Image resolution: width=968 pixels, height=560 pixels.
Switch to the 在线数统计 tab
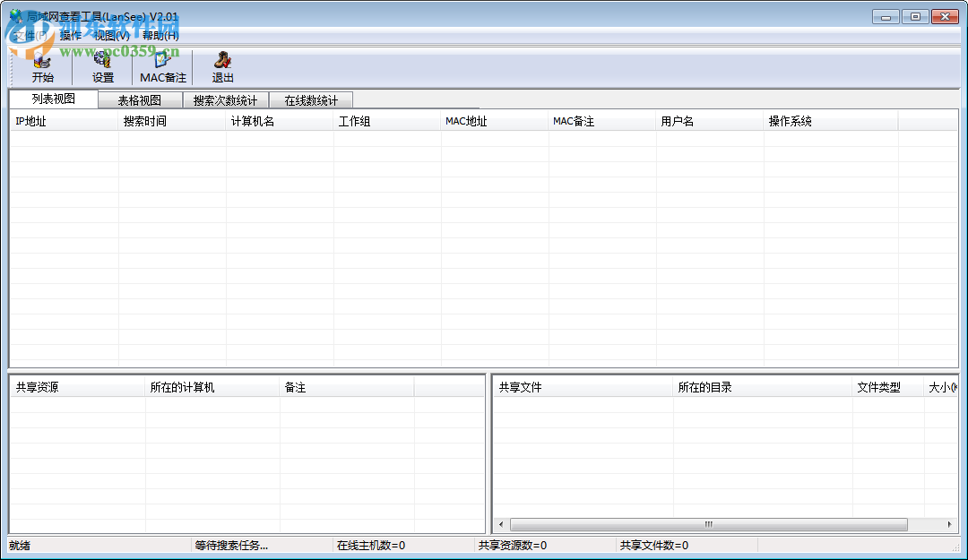click(x=311, y=99)
